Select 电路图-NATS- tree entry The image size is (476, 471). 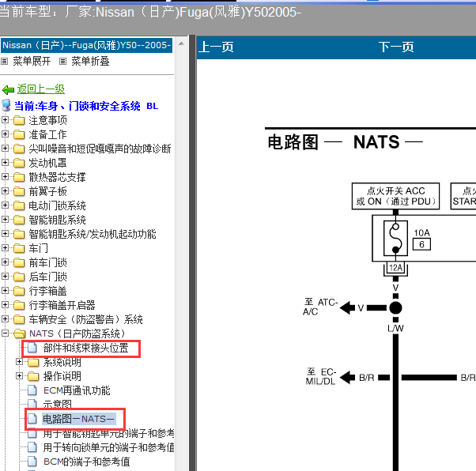[x=78, y=419]
